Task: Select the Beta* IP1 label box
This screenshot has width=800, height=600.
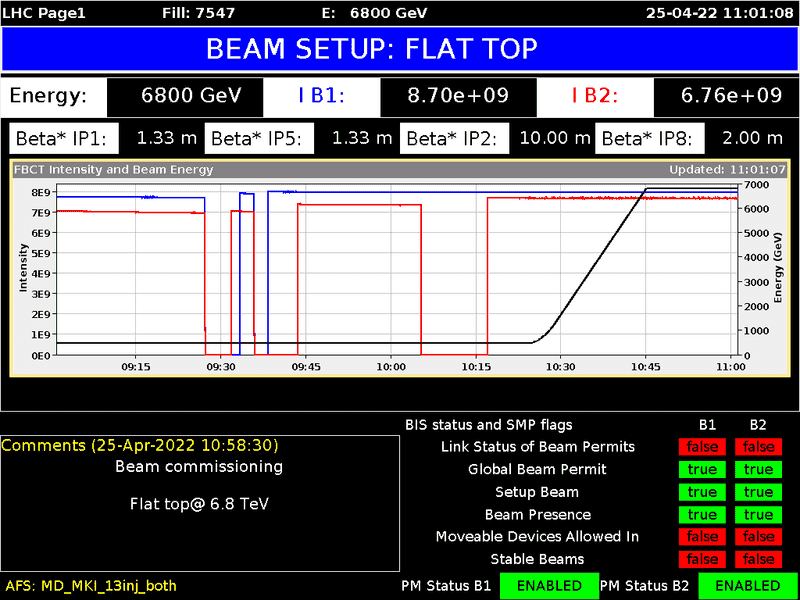Action: [64, 138]
